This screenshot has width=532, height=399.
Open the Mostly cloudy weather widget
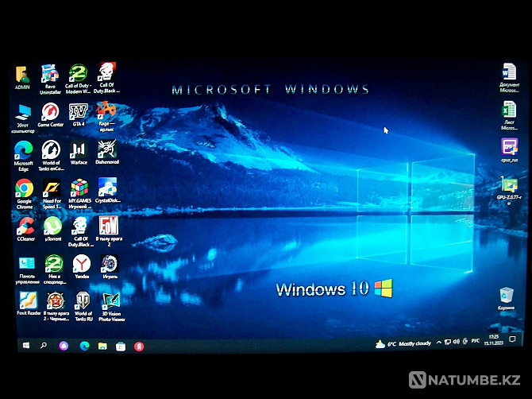[403, 344]
